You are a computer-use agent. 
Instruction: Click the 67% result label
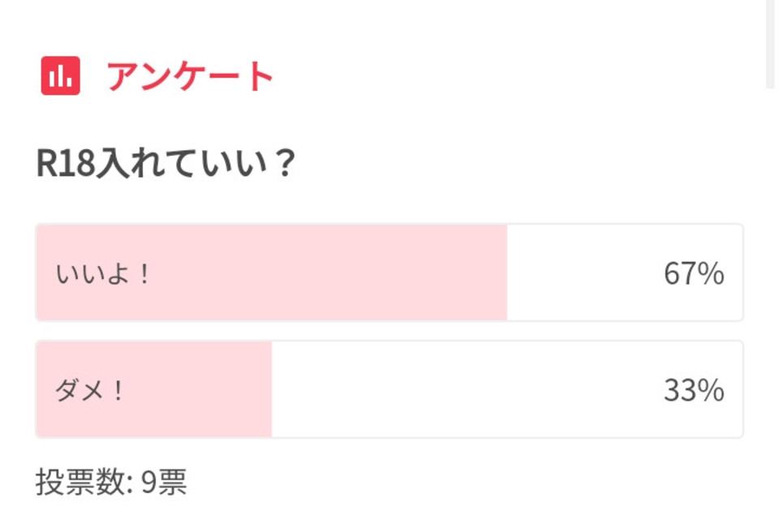(x=694, y=273)
